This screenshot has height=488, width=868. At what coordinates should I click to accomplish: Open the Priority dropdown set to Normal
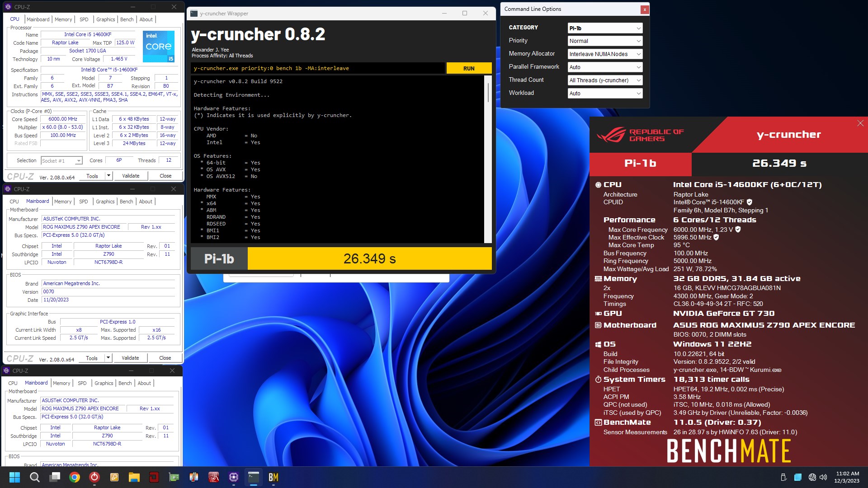pyautogui.click(x=605, y=41)
